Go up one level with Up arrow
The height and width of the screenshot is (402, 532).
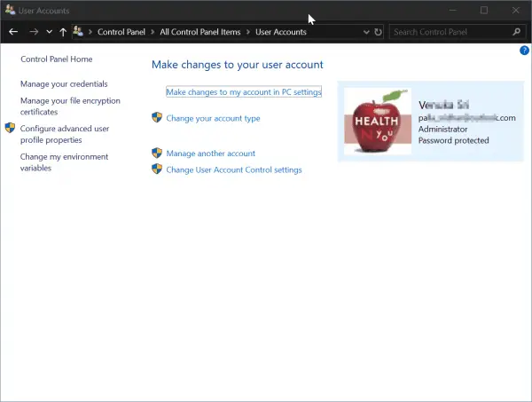click(63, 32)
